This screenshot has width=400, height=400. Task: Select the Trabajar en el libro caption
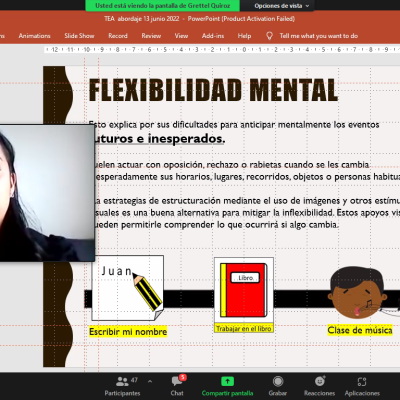(x=244, y=328)
